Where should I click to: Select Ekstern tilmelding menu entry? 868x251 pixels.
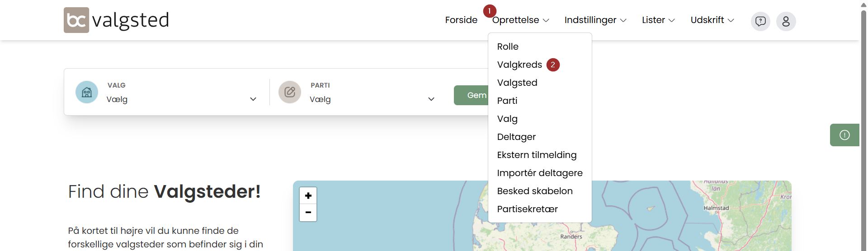click(x=537, y=155)
